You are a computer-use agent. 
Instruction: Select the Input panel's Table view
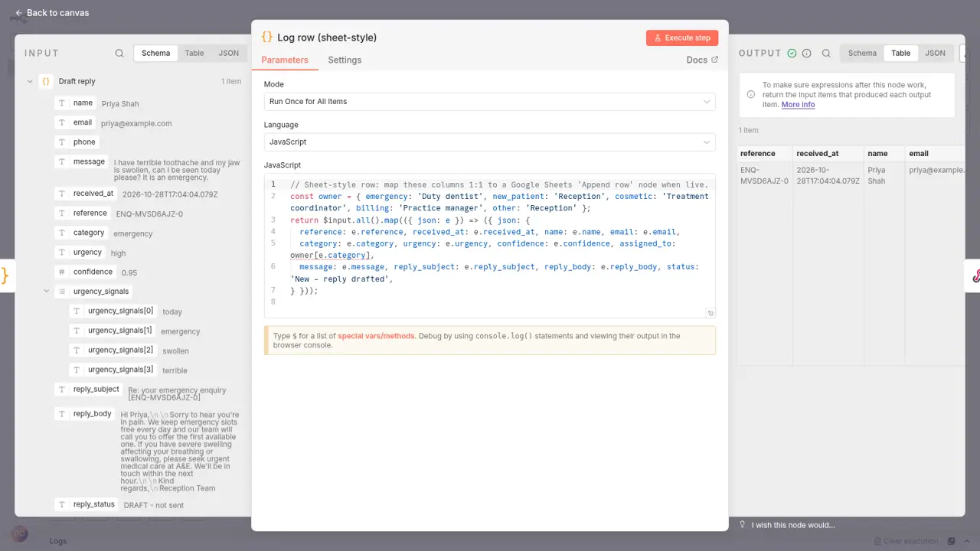pos(194,54)
